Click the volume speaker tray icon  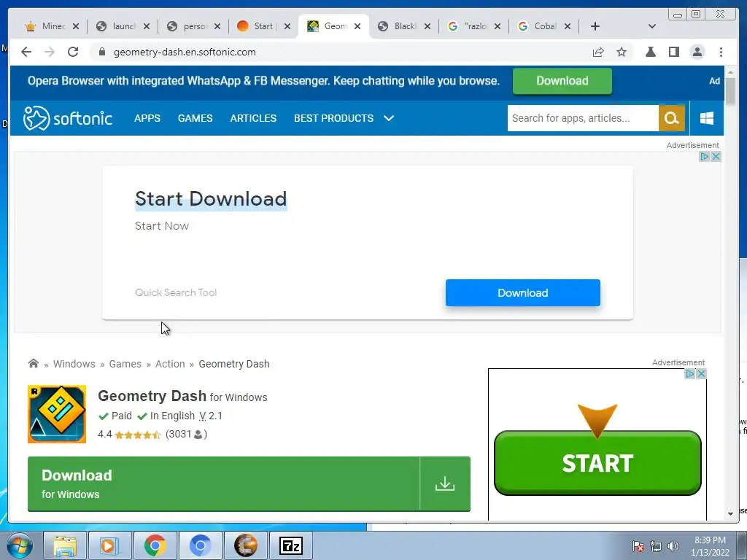point(673,546)
